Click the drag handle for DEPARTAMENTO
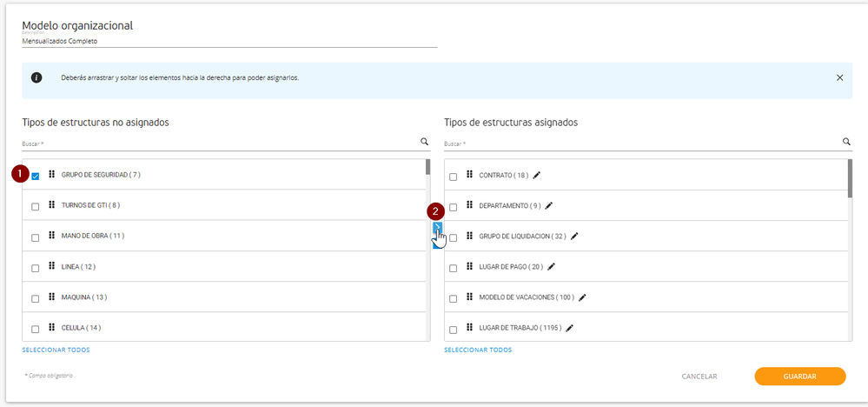868x407 pixels. coord(469,205)
